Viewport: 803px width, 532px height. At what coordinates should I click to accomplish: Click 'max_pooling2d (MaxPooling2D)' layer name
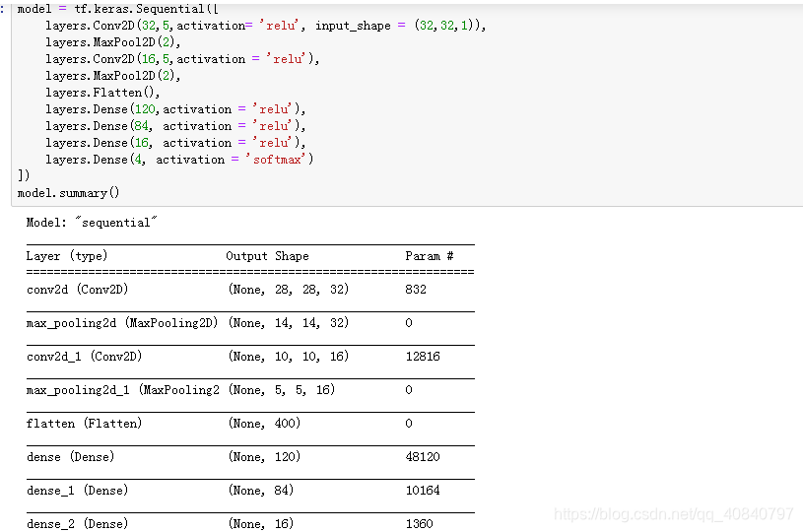coord(122,323)
